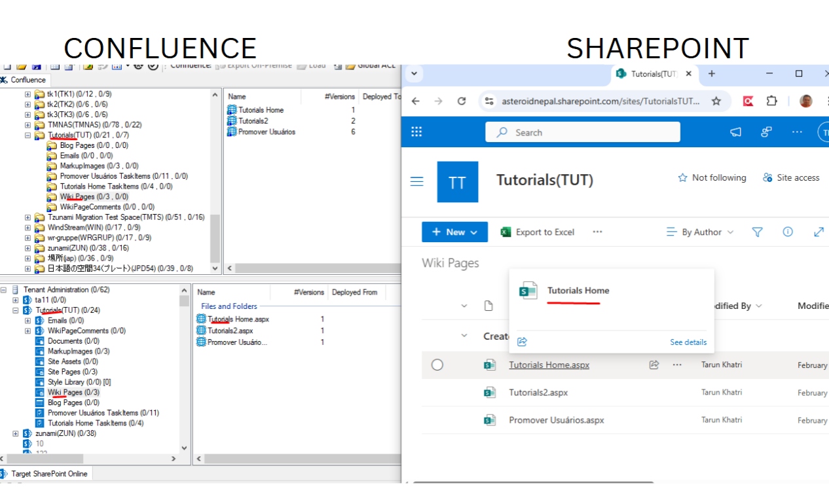
Task: Open See details link in hover card
Action: (688, 342)
